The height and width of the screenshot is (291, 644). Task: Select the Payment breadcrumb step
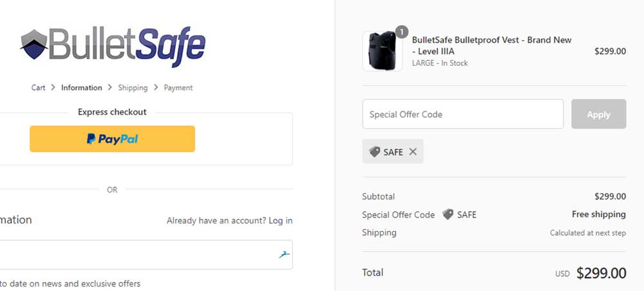point(178,88)
